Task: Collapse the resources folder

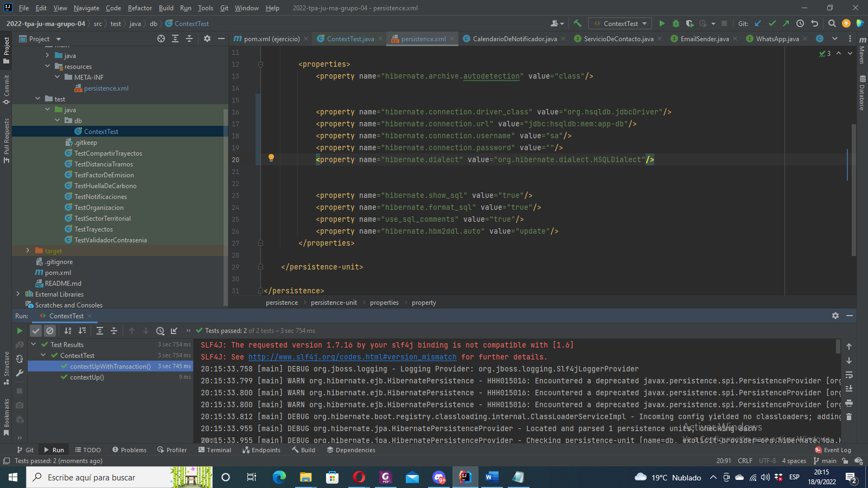Action: coord(47,66)
